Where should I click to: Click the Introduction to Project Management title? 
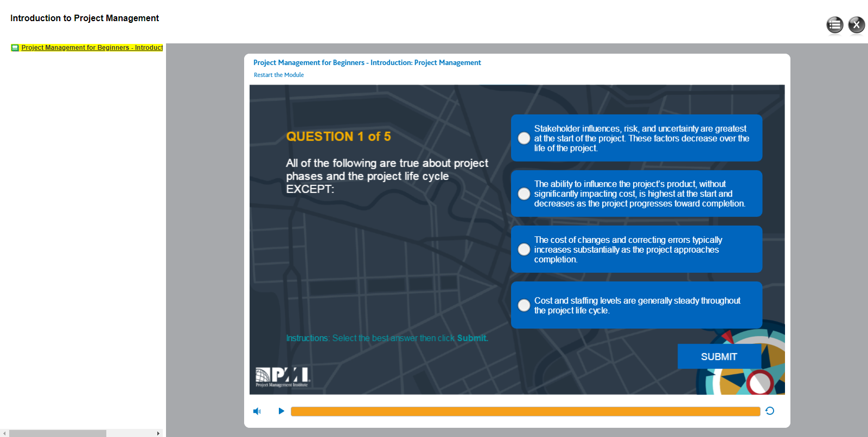pyautogui.click(x=85, y=18)
